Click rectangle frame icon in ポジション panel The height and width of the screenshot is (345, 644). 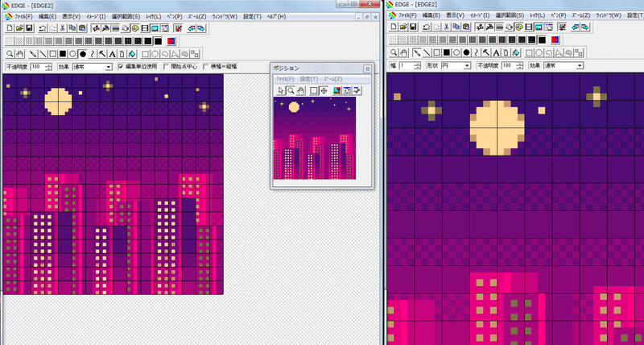pos(314,91)
